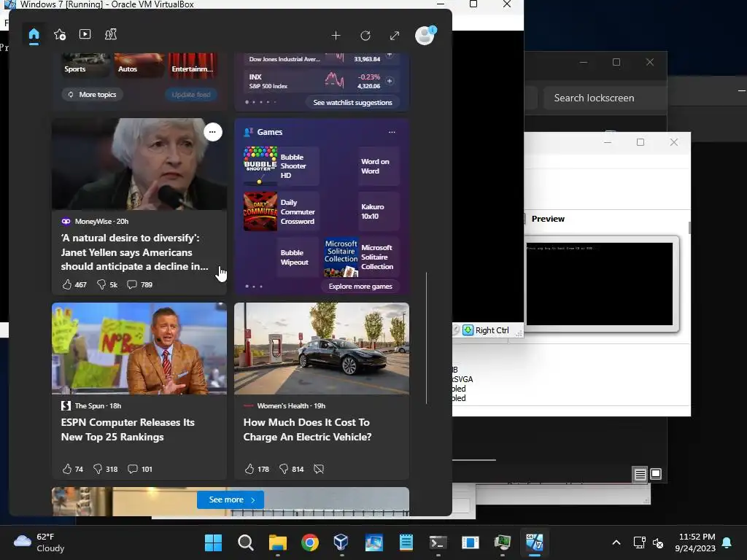
Task: Open taskbar Search
Action: coord(245,542)
